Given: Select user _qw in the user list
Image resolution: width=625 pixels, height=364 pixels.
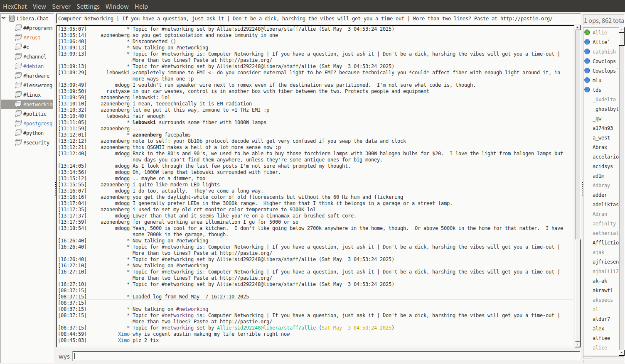Looking at the screenshot, I should pos(597,119).
